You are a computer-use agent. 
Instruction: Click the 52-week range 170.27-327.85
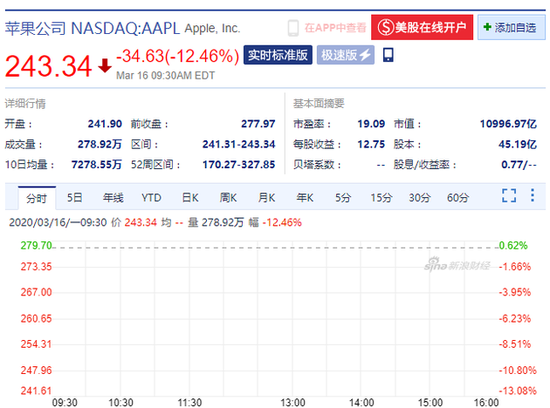239,164
